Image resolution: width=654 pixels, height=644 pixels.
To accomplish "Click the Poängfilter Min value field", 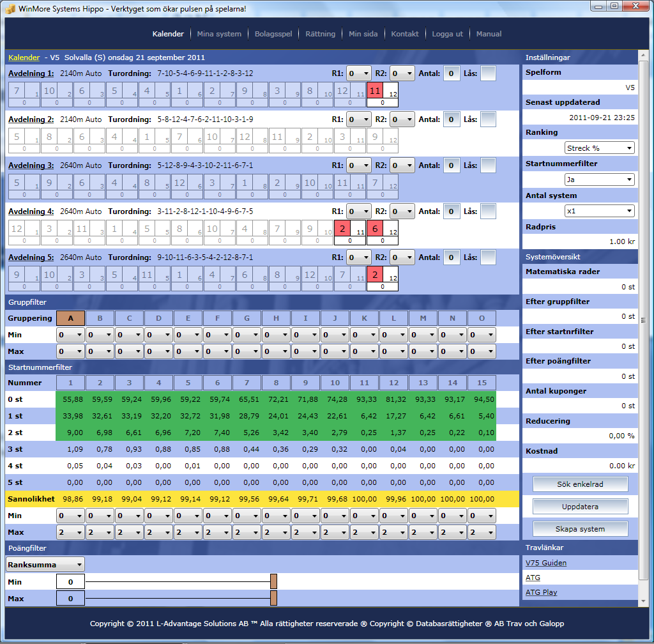I will point(70,582).
